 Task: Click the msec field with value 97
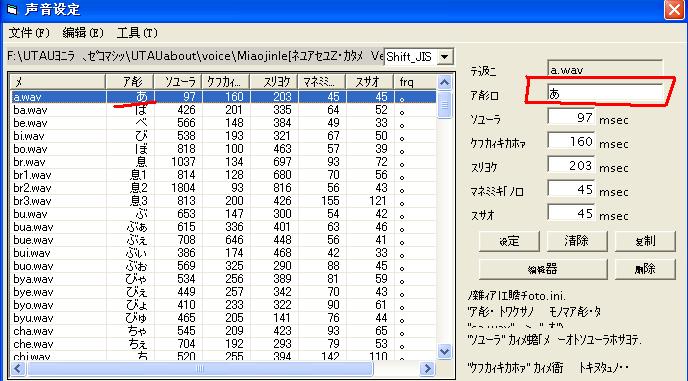pos(571,117)
